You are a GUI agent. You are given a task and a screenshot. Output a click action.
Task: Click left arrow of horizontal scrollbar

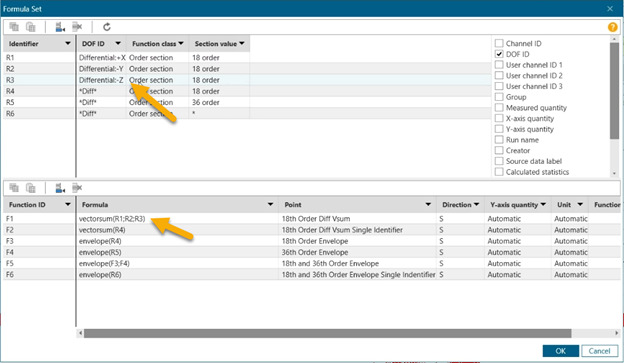pos(80,333)
